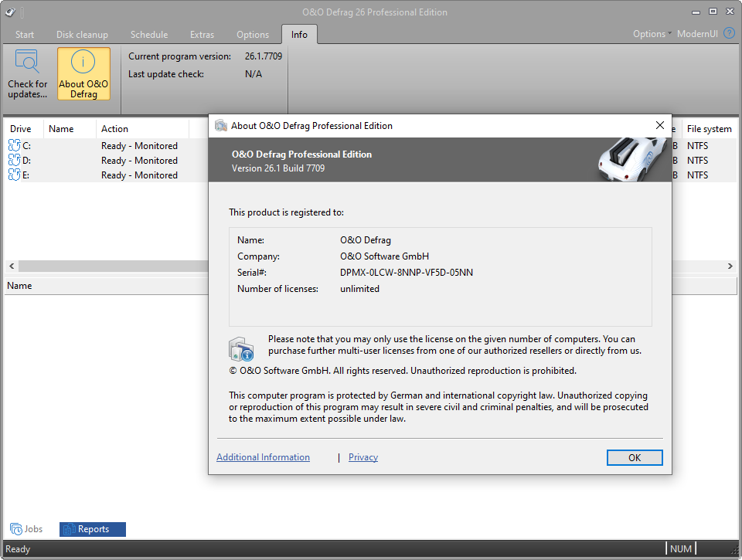Open the help question mark icon
The width and height of the screenshot is (742, 560).
point(729,33)
